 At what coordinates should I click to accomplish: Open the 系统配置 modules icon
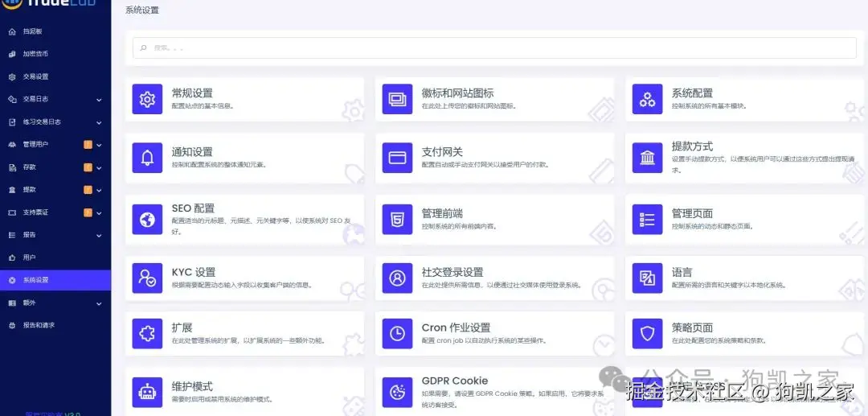648,99
